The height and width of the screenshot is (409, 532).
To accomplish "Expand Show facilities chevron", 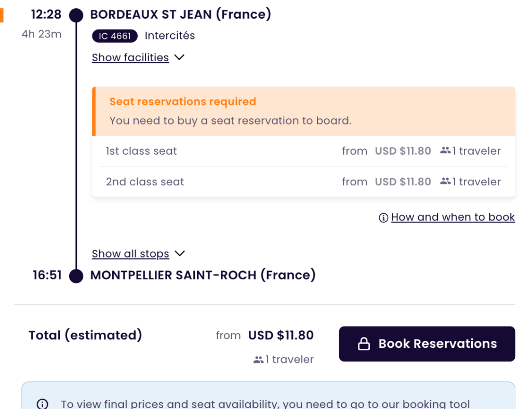I will click(179, 58).
